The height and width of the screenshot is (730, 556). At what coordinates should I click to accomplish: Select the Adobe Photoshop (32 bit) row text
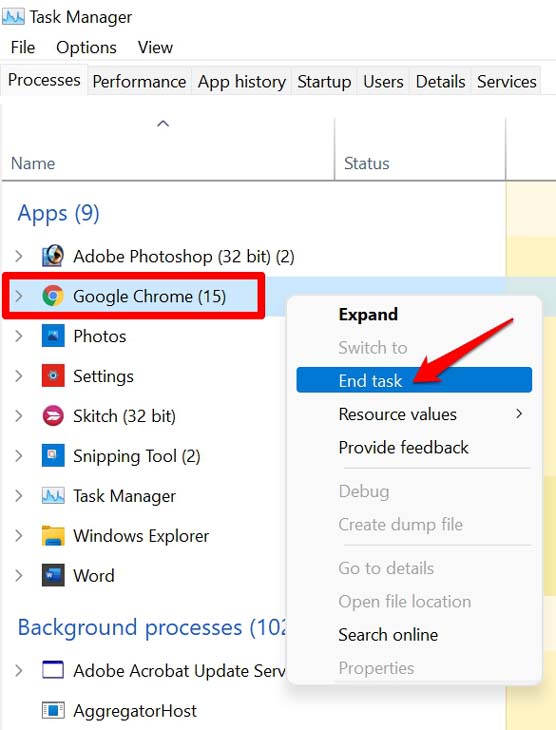(184, 257)
